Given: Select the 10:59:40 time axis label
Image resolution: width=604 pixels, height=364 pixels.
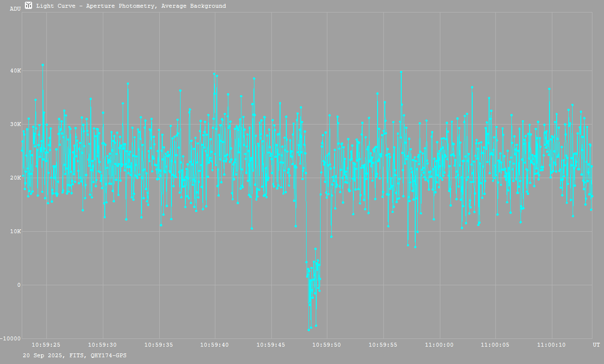Looking at the screenshot, I should point(214,345).
